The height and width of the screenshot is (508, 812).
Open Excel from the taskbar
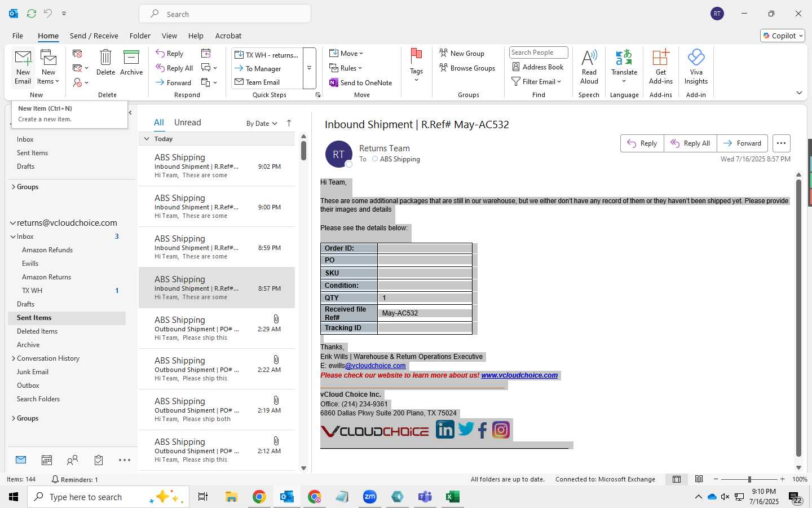pyautogui.click(x=452, y=497)
